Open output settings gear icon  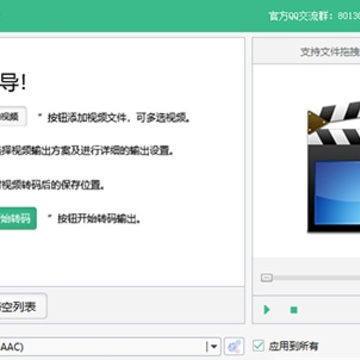tap(234, 347)
